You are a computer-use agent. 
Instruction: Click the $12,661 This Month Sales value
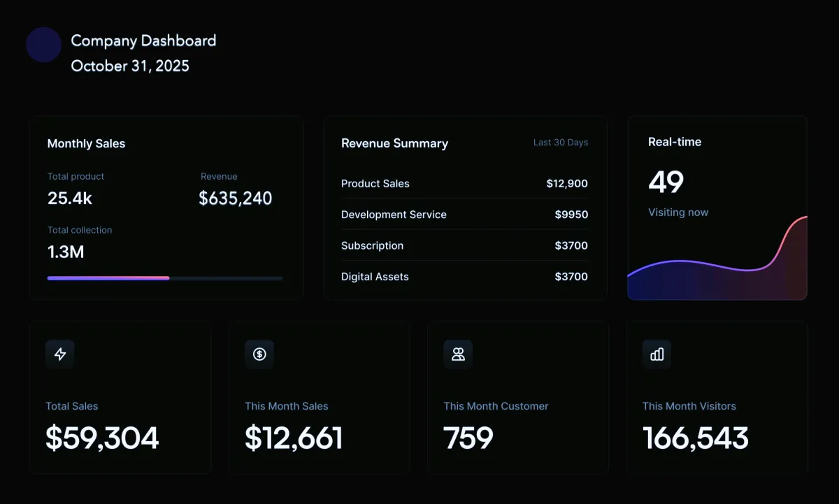pos(294,438)
